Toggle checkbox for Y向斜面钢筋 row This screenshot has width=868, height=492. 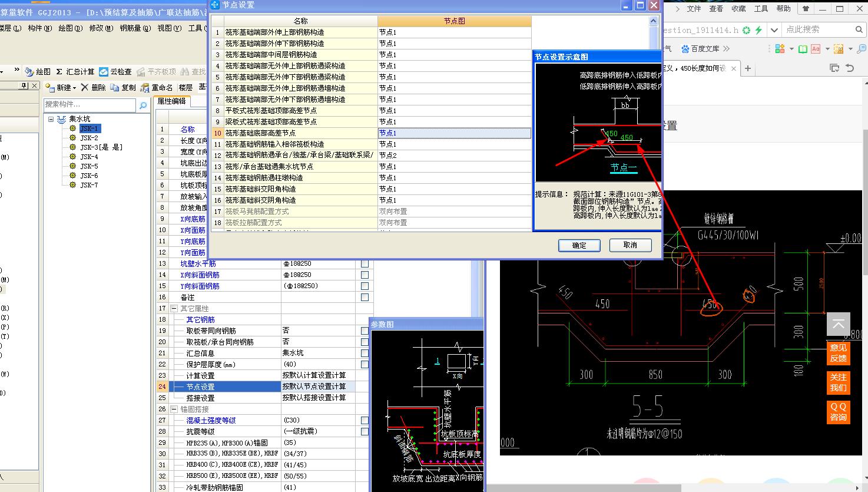365,286
